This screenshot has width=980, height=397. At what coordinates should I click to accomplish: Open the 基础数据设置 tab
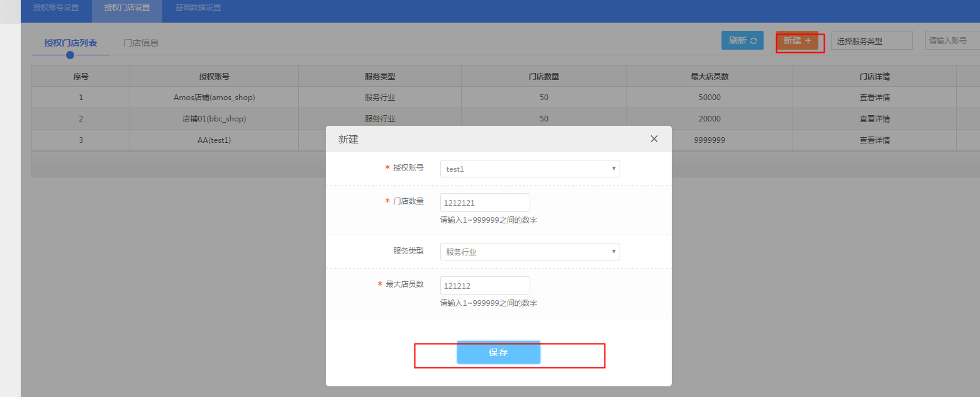[198, 8]
